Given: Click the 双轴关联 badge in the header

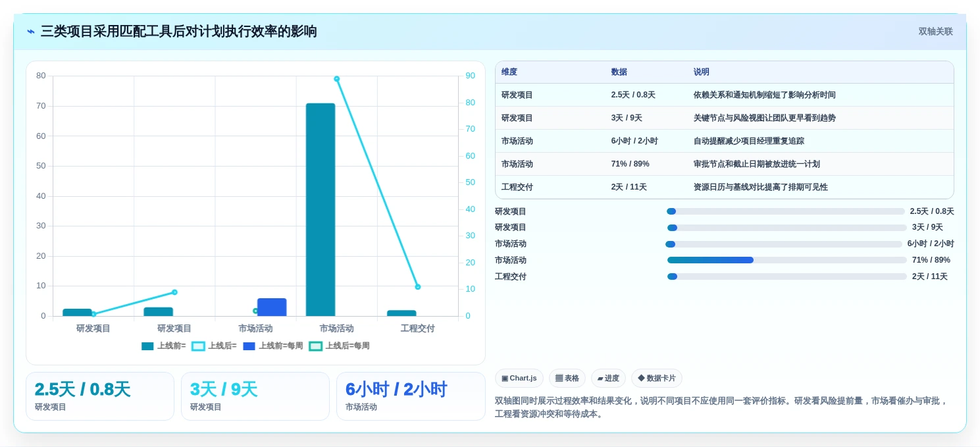Looking at the screenshot, I should coord(935,32).
